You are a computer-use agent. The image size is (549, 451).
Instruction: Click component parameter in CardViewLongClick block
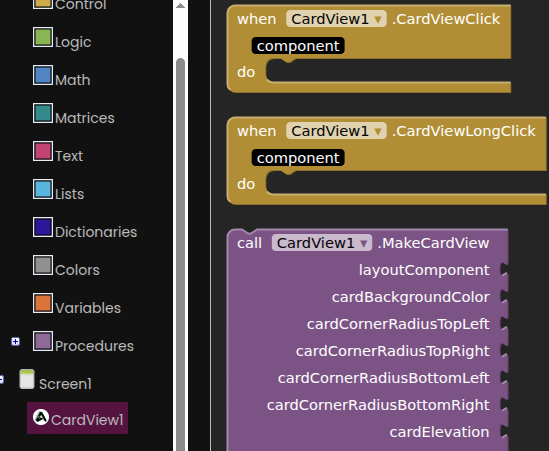coord(298,158)
